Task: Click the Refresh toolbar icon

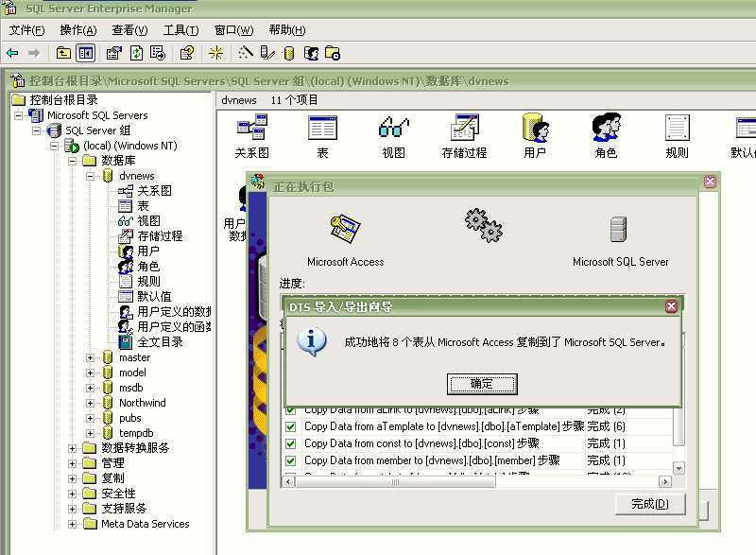Action: click(x=136, y=53)
